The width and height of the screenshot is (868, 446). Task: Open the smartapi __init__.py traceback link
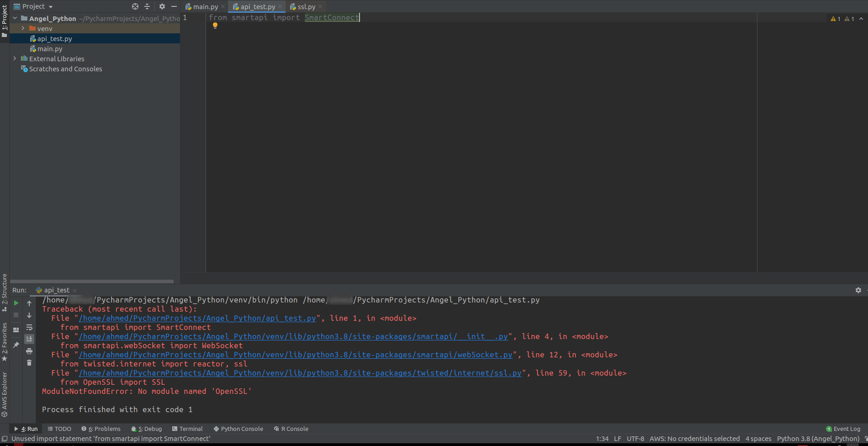(x=293, y=336)
